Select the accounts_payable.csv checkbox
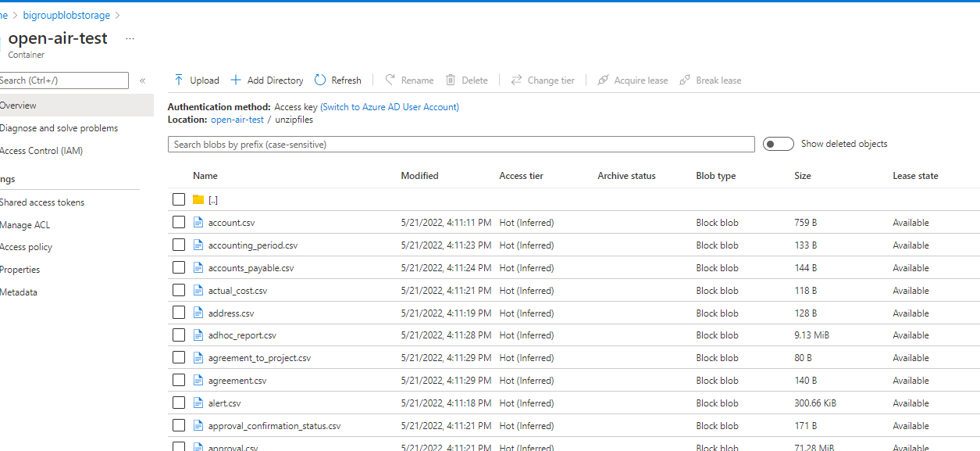980x451 pixels. [179, 268]
